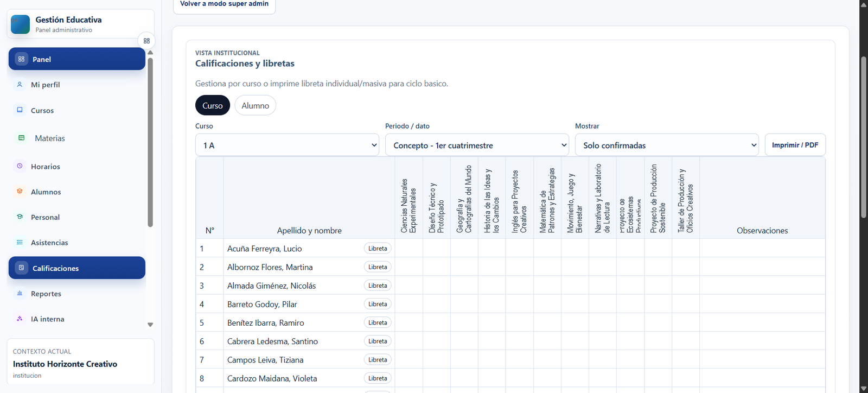Click the Panel dashboard icon
Image resolution: width=868 pixels, height=393 pixels.
pyautogui.click(x=21, y=59)
